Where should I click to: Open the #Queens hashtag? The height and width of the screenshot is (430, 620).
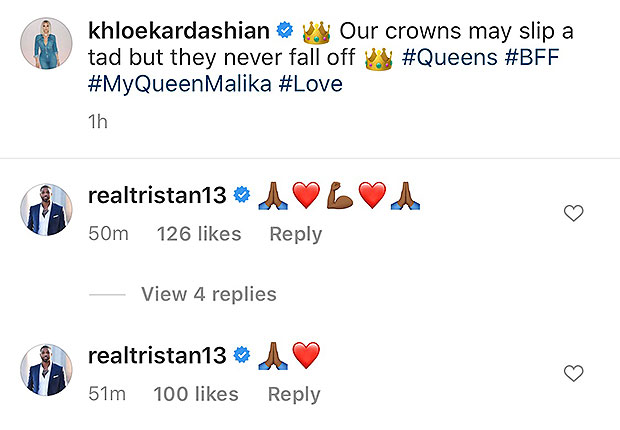click(x=450, y=58)
